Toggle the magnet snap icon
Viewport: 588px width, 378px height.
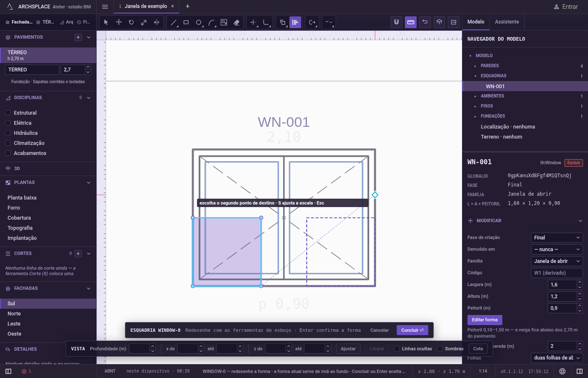(x=396, y=22)
